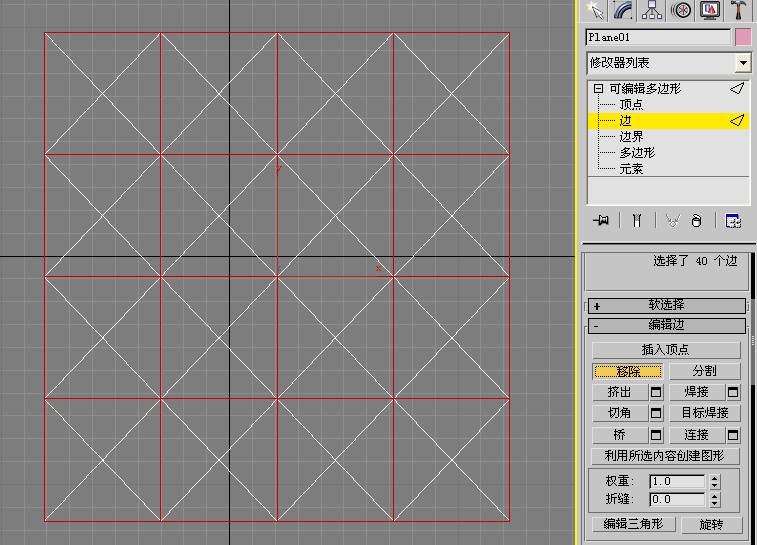
Task: Open the Display panel tab
Action: [x=710, y=10]
